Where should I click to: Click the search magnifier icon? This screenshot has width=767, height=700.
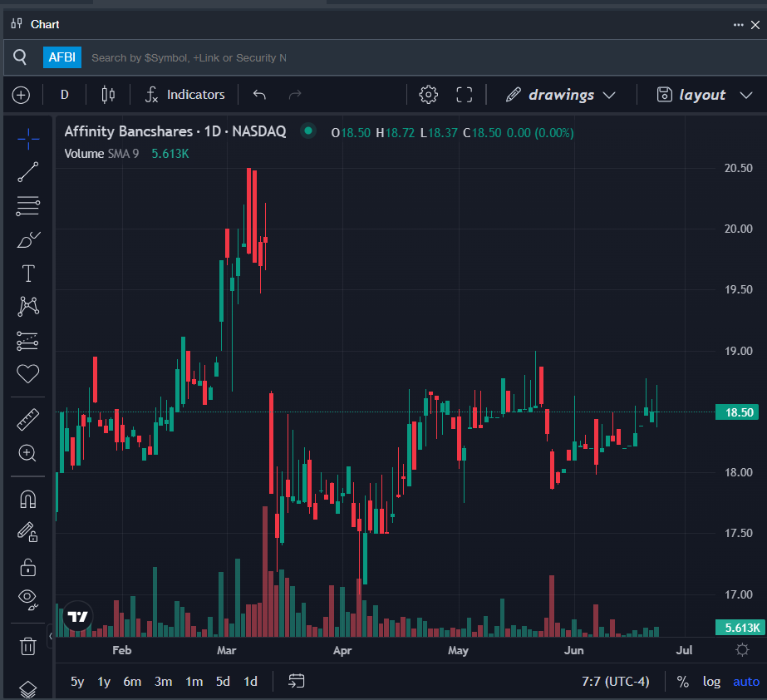coord(20,57)
